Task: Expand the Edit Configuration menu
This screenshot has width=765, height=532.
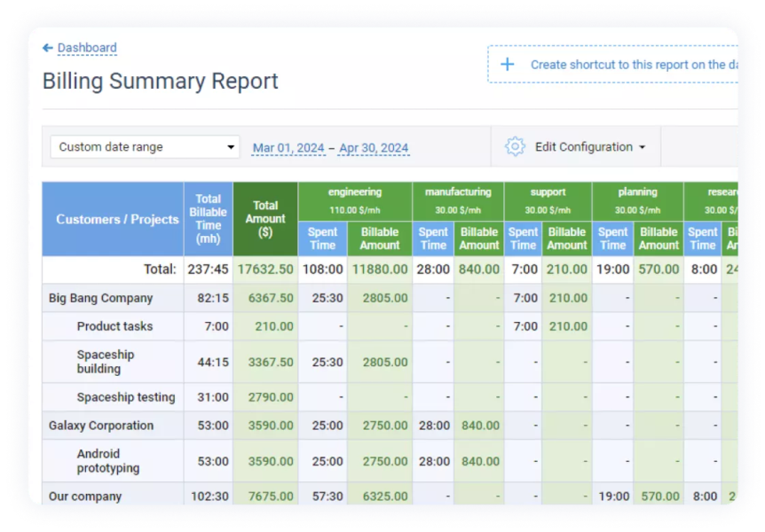Action: tap(583, 146)
